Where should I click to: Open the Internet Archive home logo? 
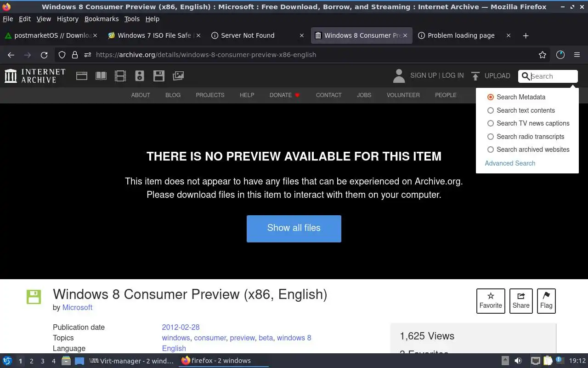coord(35,76)
